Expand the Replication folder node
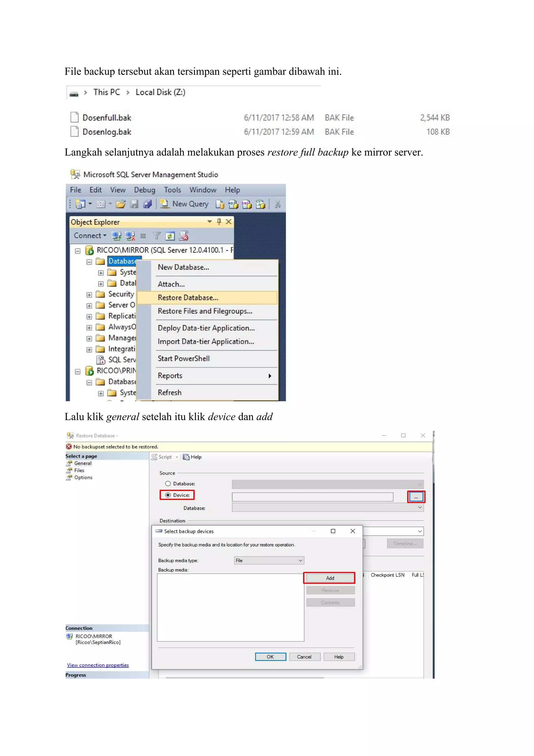 coord(89,317)
